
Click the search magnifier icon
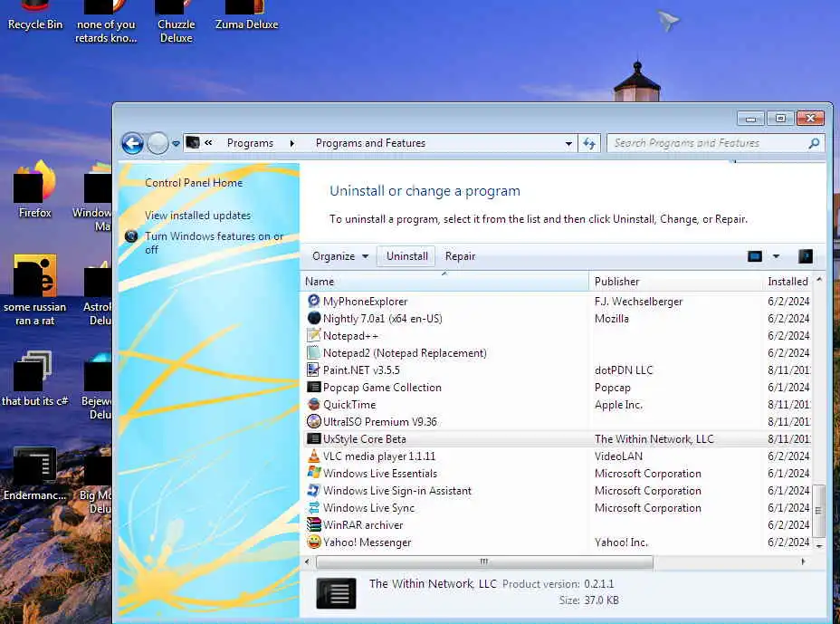click(x=814, y=143)
